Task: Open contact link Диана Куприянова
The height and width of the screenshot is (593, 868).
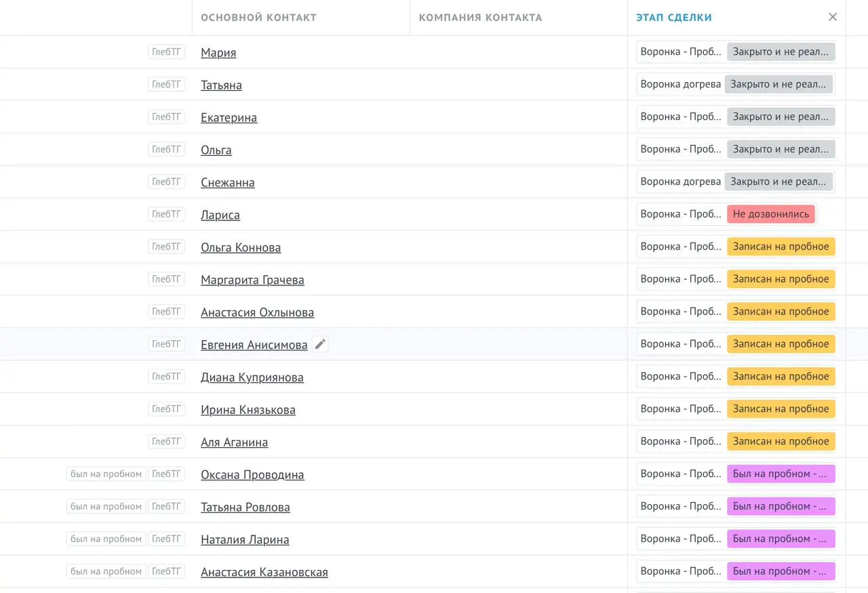Action: [x=252, y=377]
